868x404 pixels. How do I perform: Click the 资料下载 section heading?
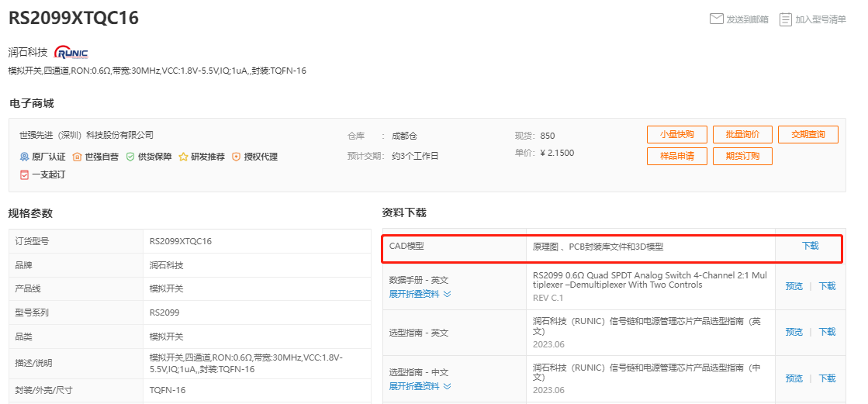click(x=404, y=213)
